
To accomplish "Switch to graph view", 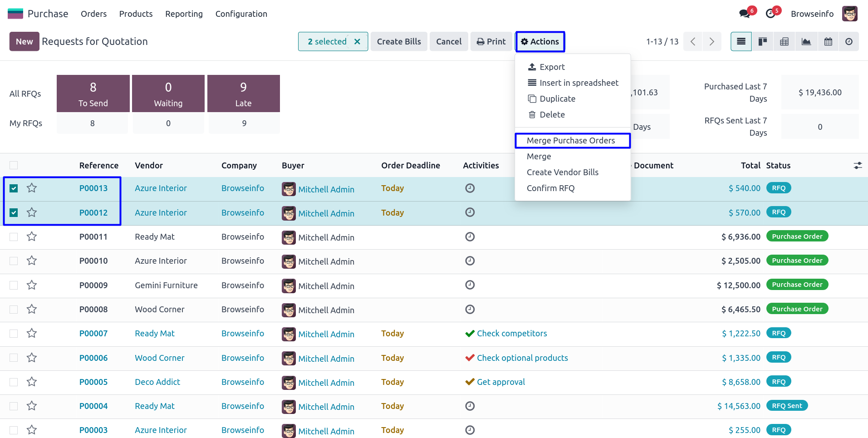I will [806, 42].
